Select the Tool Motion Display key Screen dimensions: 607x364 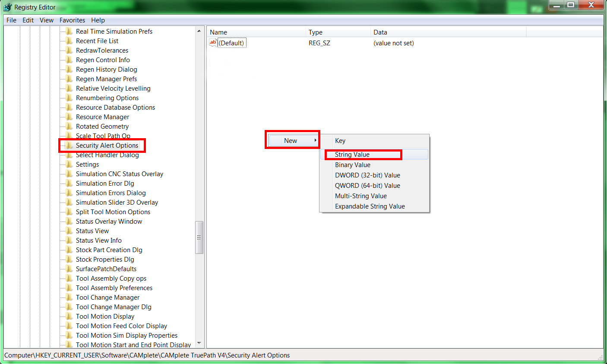[x=105, y=317]
